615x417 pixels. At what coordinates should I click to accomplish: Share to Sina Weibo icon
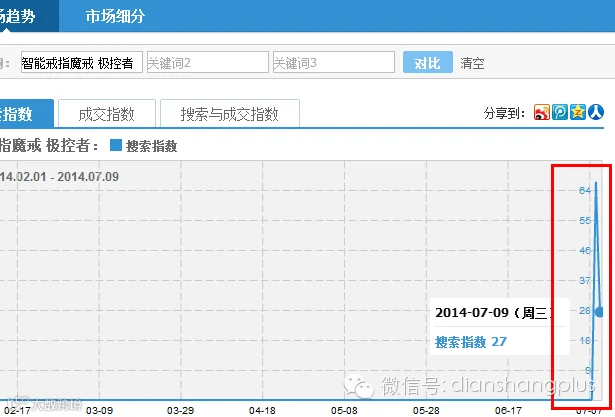coord(542,113)
